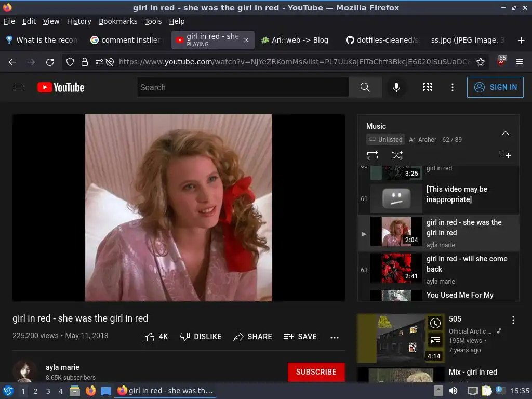Toggle loop playlist icon
The height and width of the screenshot is (399, 532).
pos(372,155)
